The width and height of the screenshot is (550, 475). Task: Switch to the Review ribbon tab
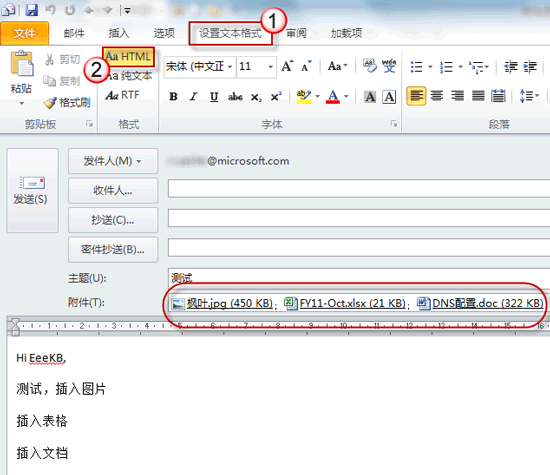coord(296,33)
